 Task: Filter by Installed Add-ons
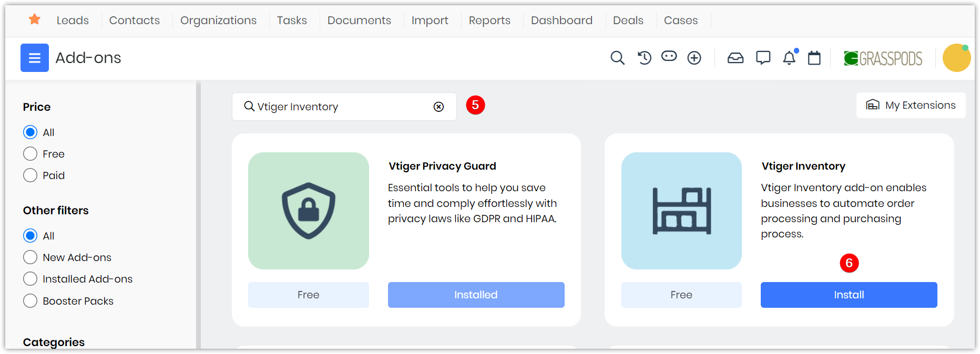coord(30,279)
